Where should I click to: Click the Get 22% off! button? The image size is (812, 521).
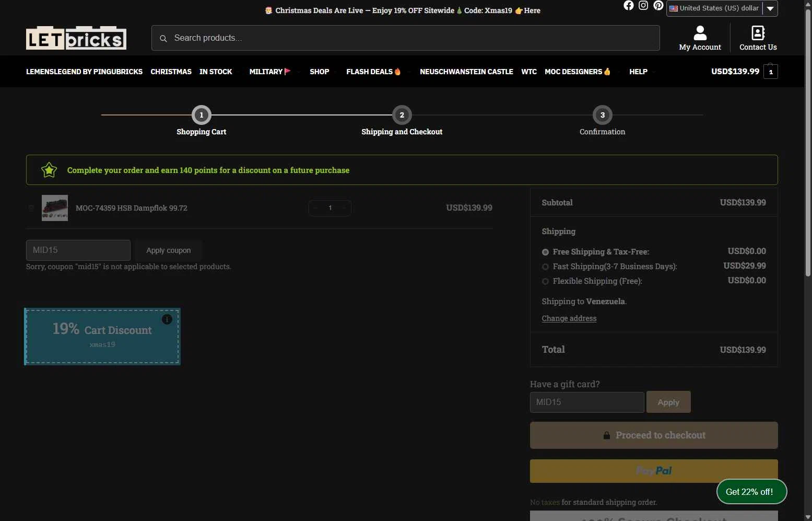(751, 492)
